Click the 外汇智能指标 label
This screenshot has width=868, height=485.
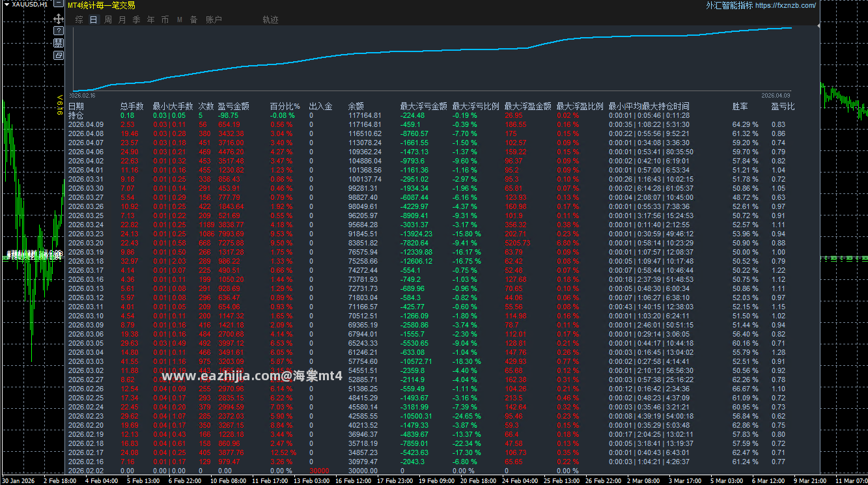[x=729, y=5]
